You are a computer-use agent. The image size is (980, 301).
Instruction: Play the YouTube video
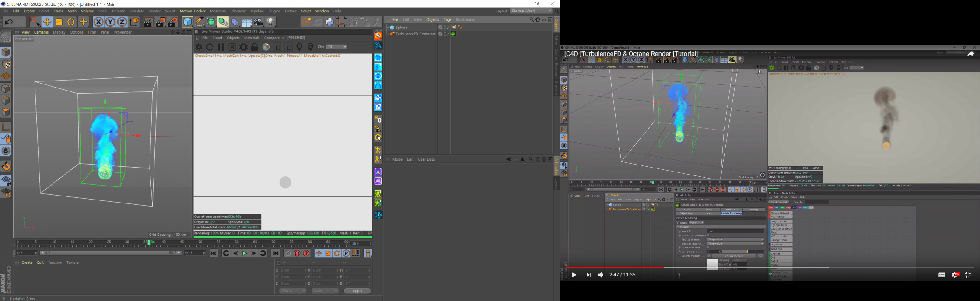click(574, 275)
